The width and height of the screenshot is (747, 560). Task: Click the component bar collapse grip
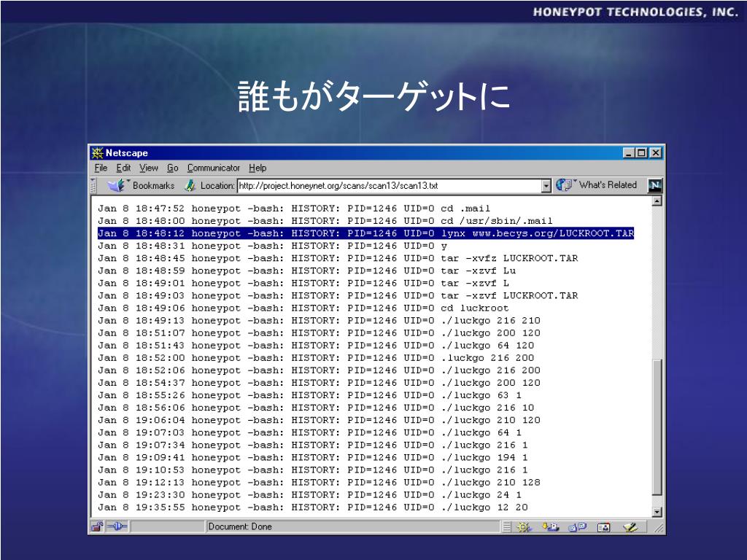507,527
